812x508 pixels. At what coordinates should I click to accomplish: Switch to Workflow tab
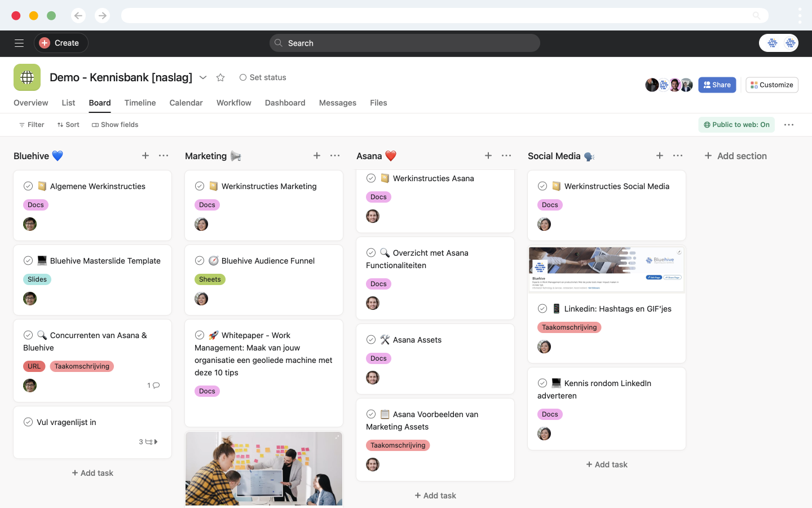(x=234, y=103)
